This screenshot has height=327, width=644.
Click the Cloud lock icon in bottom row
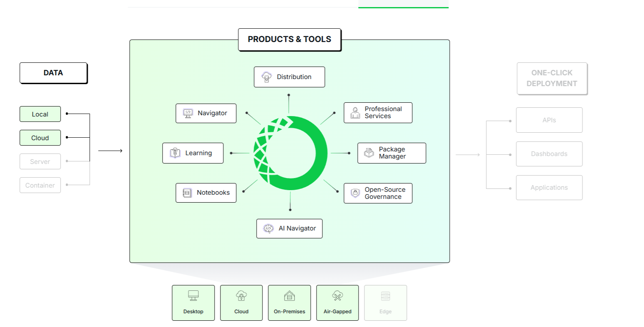point(241,296)
